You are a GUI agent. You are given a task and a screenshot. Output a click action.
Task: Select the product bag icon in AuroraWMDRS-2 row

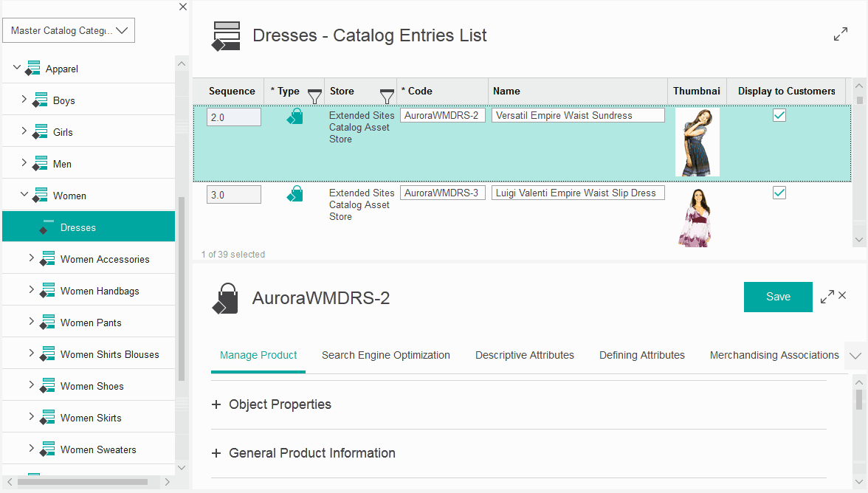point(295,116)
